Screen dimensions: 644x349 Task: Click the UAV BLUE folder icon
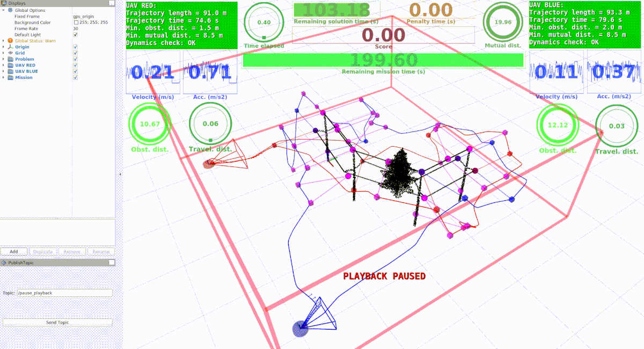click(x=11, y=71)
